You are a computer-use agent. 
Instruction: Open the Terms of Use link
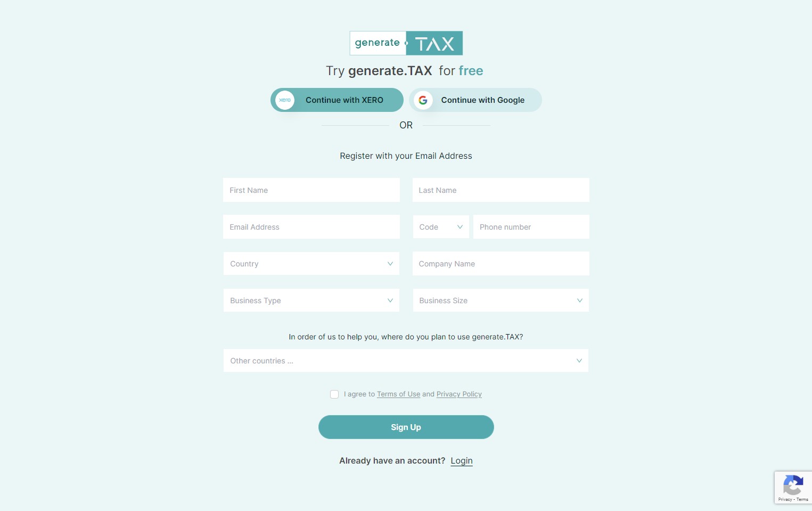[398, 394]
